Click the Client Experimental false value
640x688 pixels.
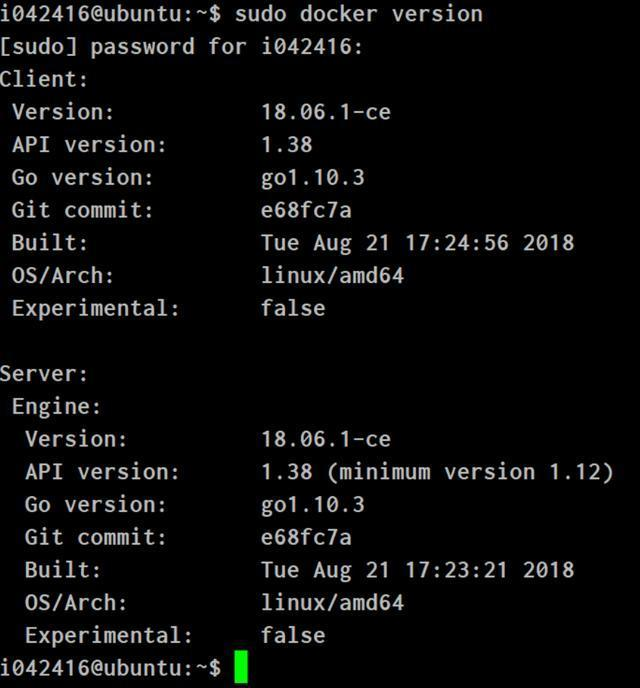click(293, 308)
